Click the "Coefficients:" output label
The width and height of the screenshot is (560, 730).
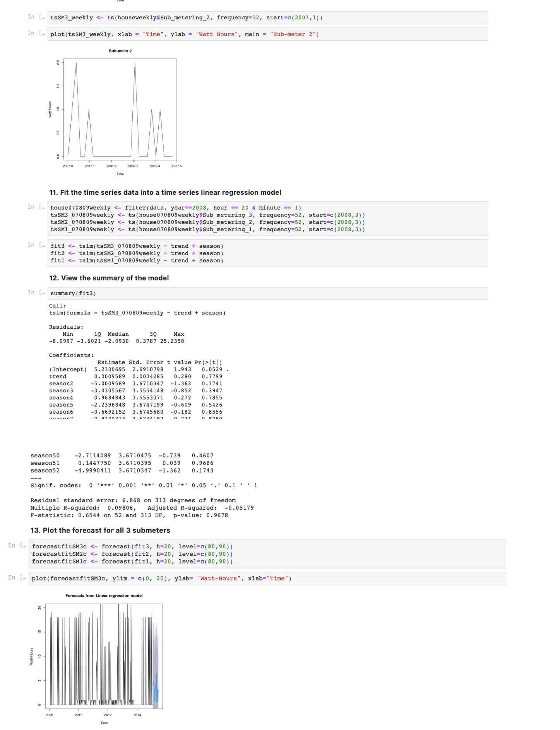[x=71, y=356]
